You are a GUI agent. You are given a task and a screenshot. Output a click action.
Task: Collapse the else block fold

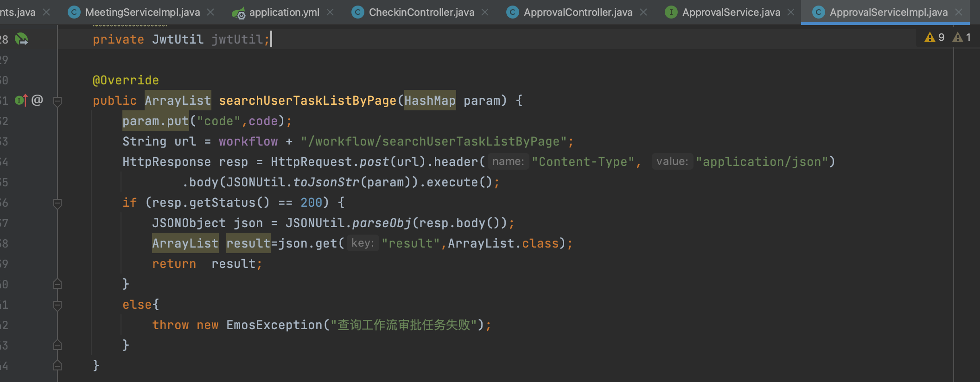[x=57, y=305]
